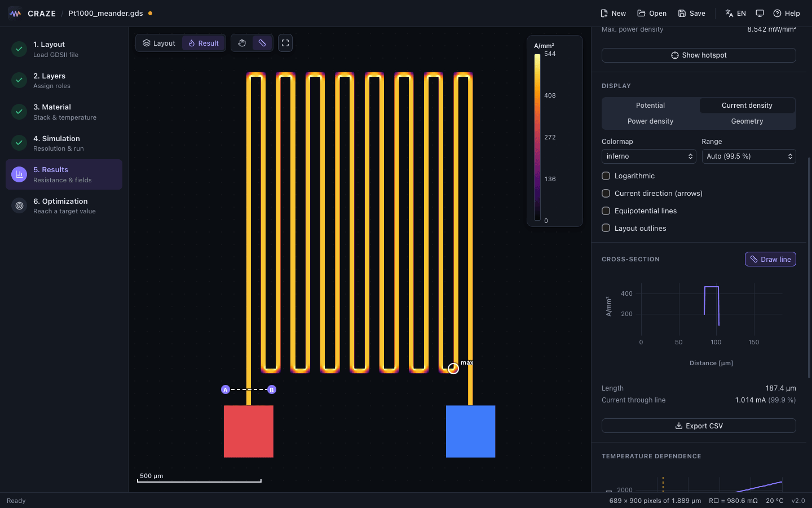The height and width of the screenshot is (508, 812).
Task: Click the right panel vertical scrollbar
Action: tap(809, 268)
